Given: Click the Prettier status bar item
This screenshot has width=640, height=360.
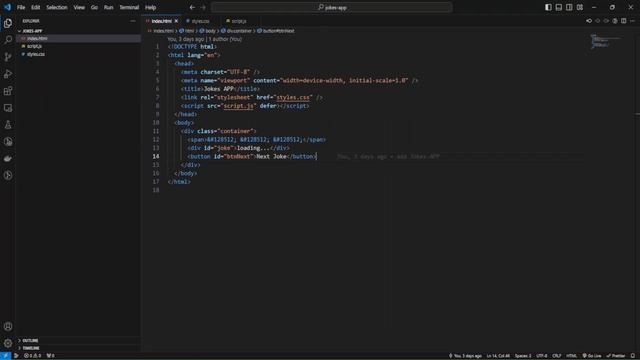Looking at the screenshot, I should (x=616, y=356).
